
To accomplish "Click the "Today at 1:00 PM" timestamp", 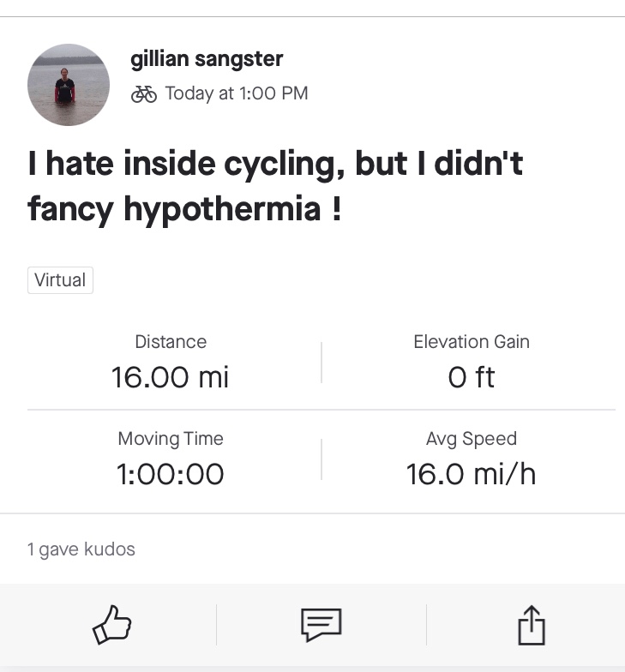I will click(x=236, y=93).
